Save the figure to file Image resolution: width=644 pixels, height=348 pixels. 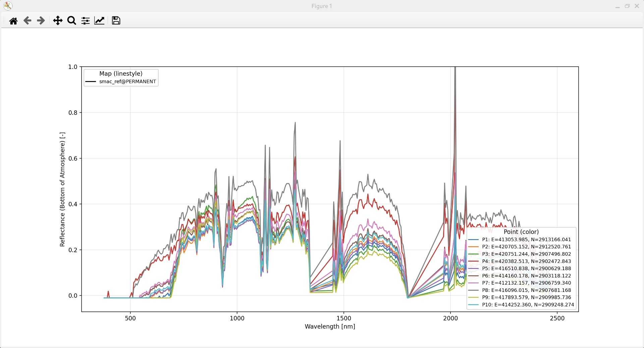(116, 21)
